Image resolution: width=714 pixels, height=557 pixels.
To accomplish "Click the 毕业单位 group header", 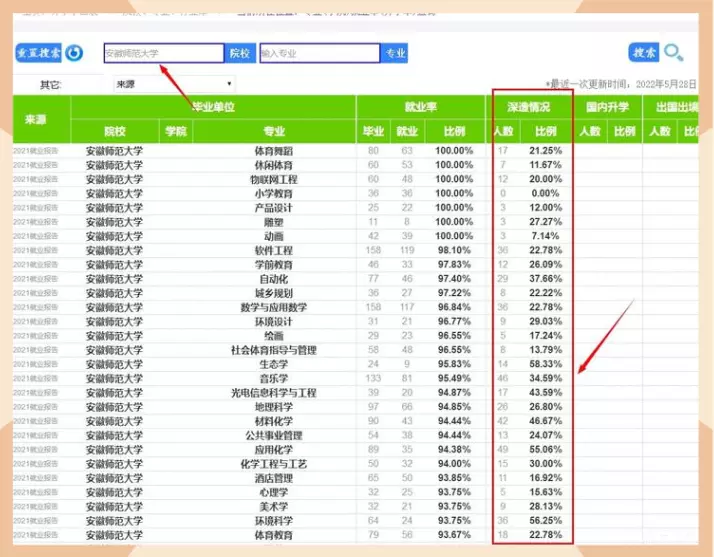I will tap(213, 107).
